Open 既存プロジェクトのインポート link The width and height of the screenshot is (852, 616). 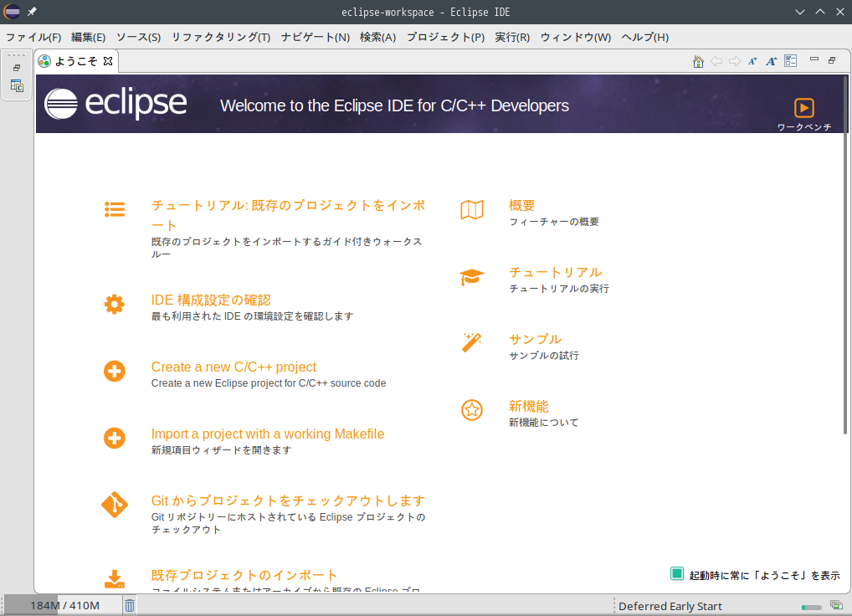pyautogui.click(x=244, y=575)
